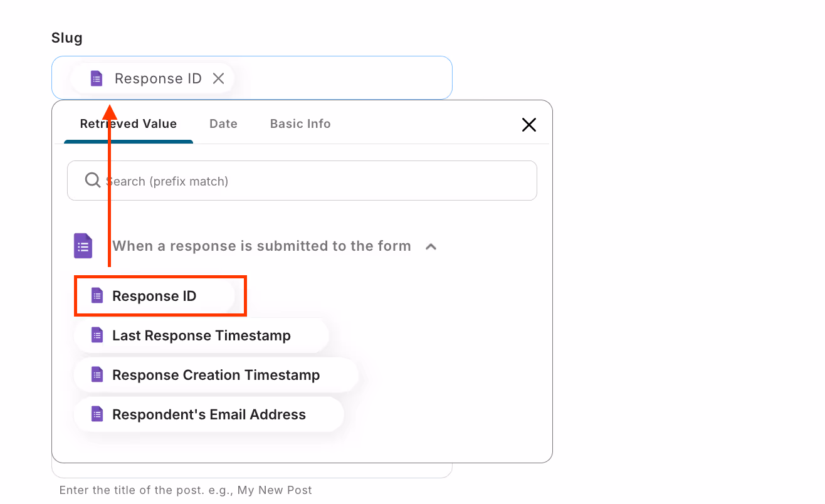Focus the Search (prefix match) field
The image size is (825, 504).
[x=302, y=181]
